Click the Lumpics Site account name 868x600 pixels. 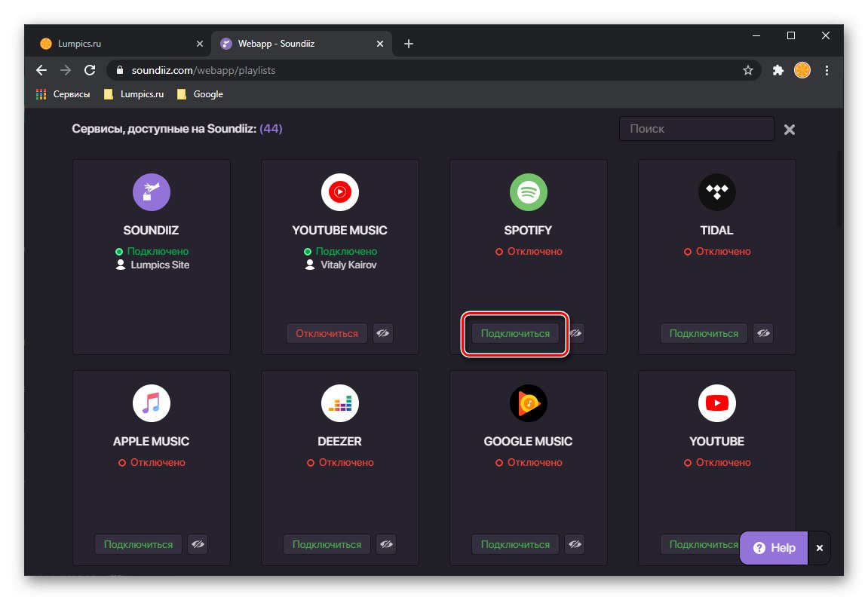(160, 265)
